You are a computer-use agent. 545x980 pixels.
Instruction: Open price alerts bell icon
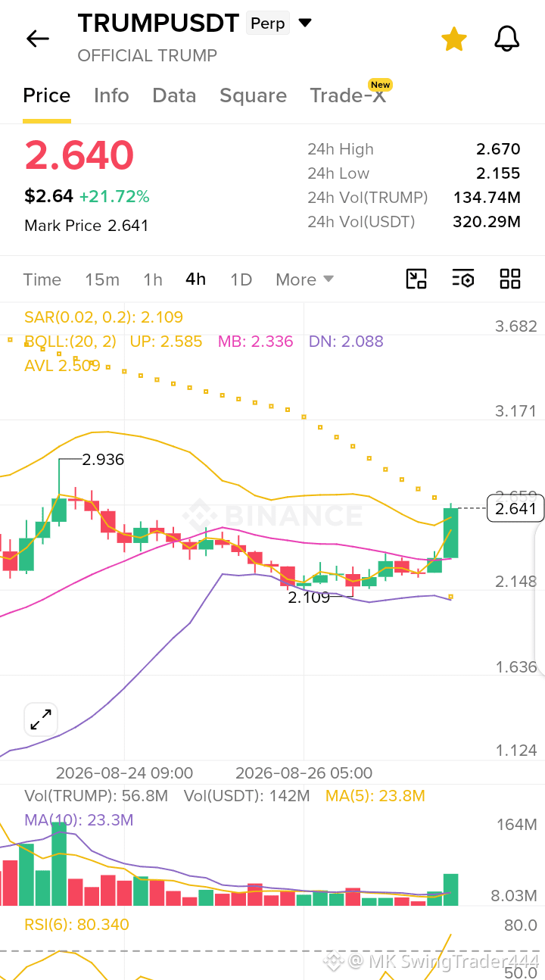[507, 39]
